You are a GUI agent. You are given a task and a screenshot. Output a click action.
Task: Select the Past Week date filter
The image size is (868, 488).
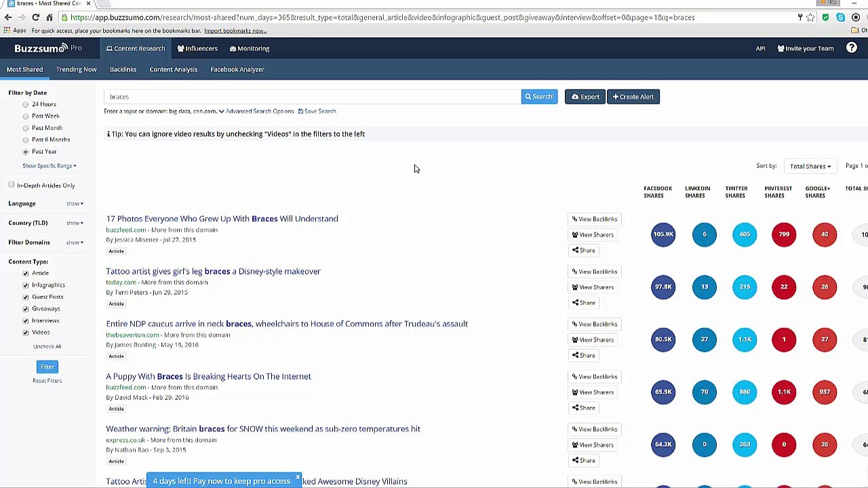tap(26, 116)
